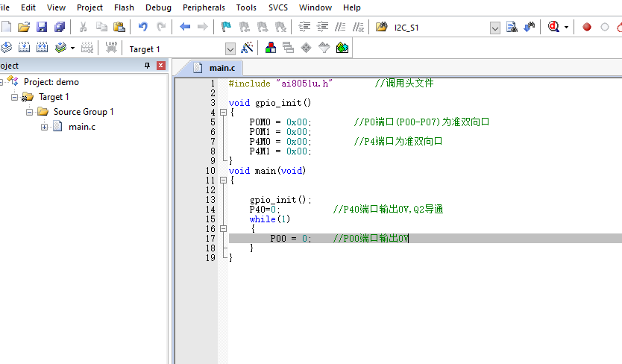Go to previous bookmark icon
The height and width of the screenshot is (364, 622).
[245, 27]
